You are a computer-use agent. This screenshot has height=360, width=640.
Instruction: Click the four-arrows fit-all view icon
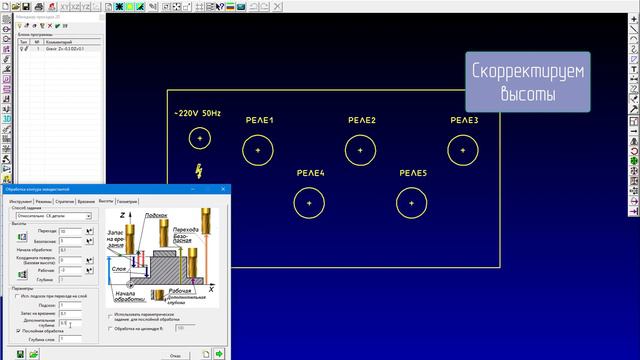(177, 7)
